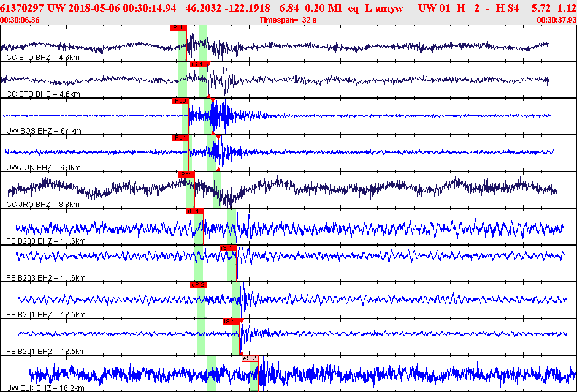
Task: Select the iP 1 pick flag on CC STD BHZ
Action: point(178,28)
